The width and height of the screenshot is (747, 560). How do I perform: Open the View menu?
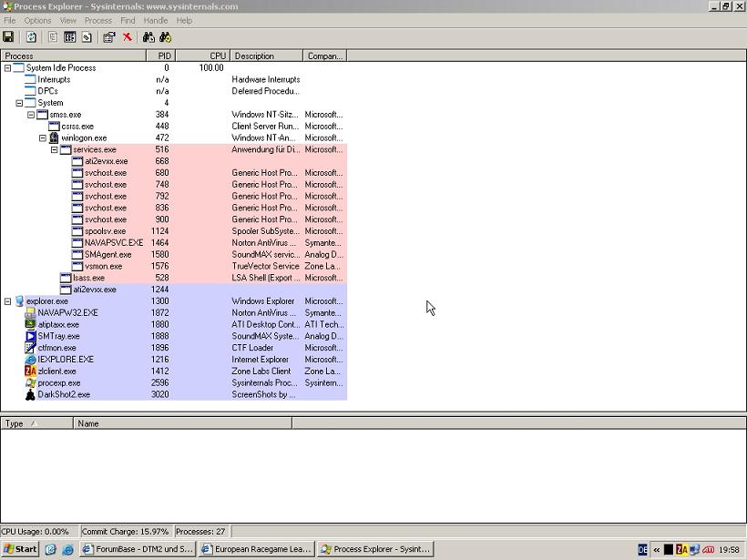67,20
